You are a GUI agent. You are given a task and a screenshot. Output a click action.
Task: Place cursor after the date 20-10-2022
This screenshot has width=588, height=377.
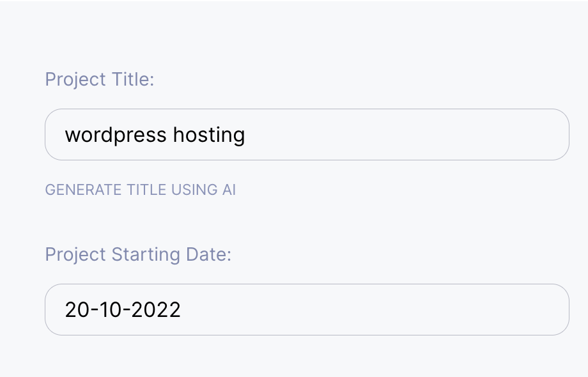(x=182, y=310)
